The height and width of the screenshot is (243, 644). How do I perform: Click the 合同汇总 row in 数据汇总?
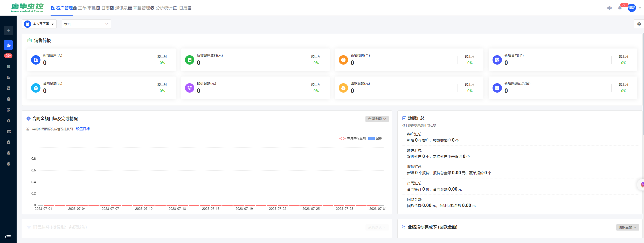point(520,186)
